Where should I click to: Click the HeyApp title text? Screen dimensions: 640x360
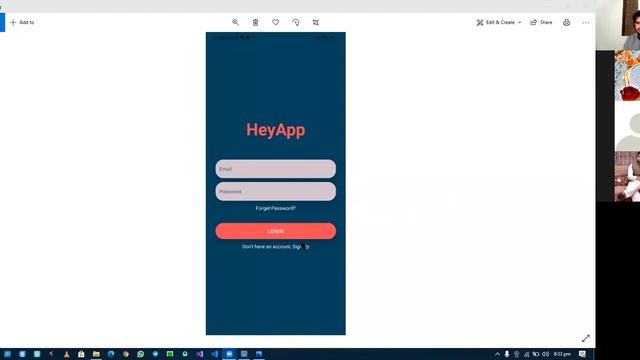click(x=276, y=130)
